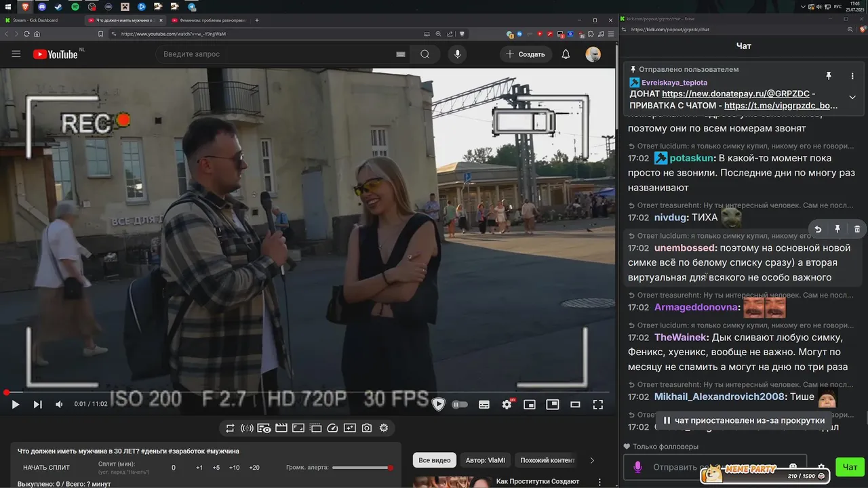Open the on-screen keyboard in YouTube search
The image size is (868, 488).
point(400,54)
